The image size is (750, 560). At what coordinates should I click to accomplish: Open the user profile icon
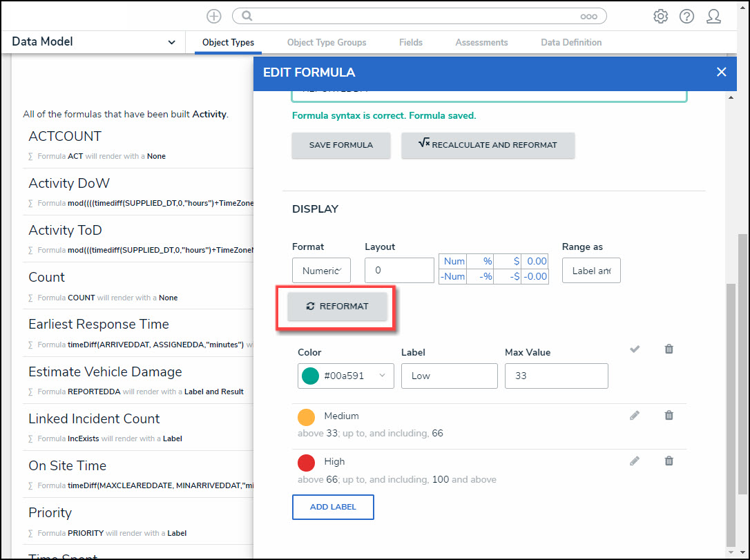coord(713,17)
